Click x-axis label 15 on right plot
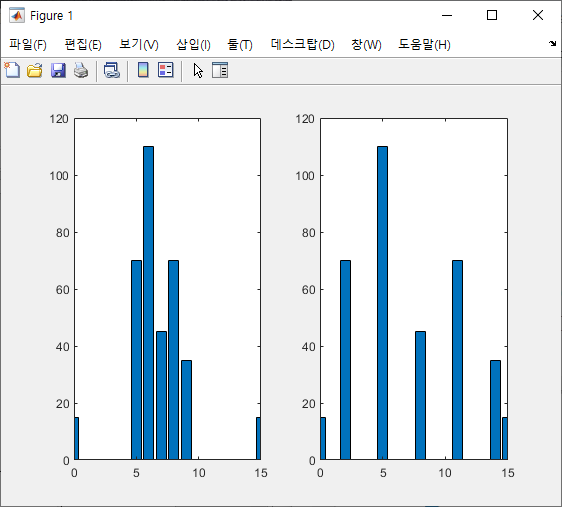The width and height of the screenshot is (562, 507). [508, 473]
